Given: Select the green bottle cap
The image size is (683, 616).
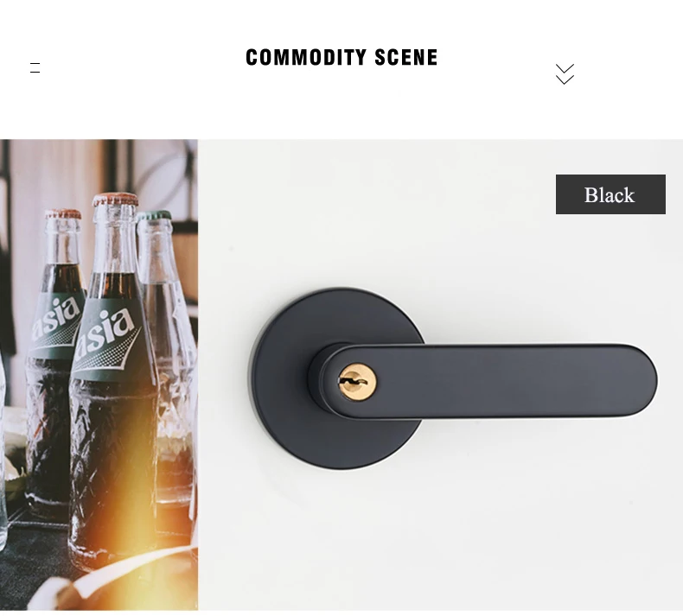Looking at the screenshot, I should tap(153, 216).
